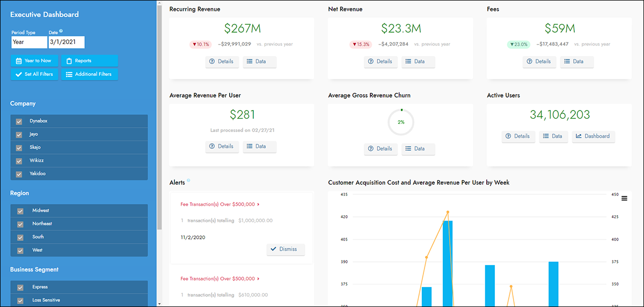Screen dimensions: 644x307
Task: Expand the second Fee Transaction(s) alert
Action: (220, 279)
